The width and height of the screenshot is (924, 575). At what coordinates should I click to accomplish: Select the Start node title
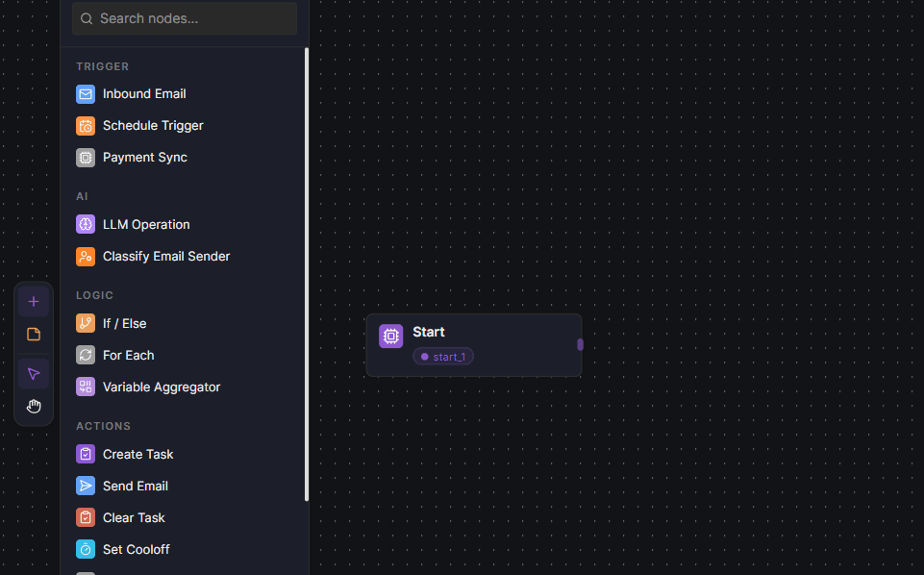(429, 332)
